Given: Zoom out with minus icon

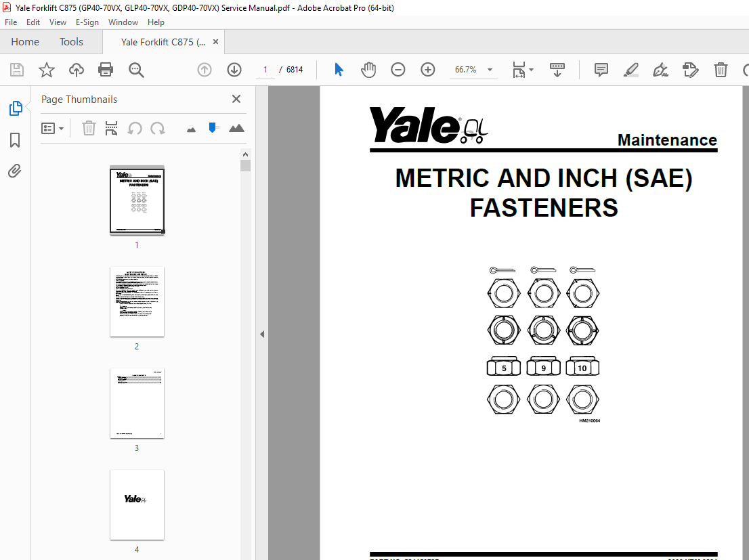Looking at the screenshot, I should point(398,70).
